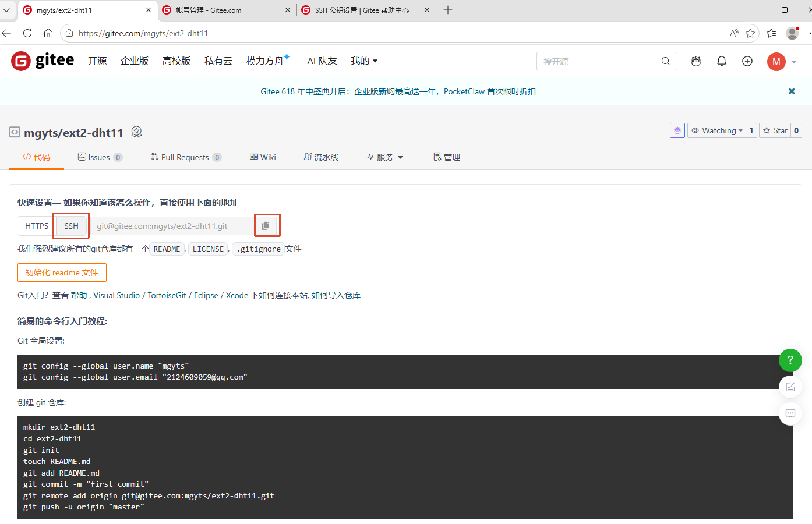812x524 pixels.
Task: Click the README tag link
Action: pyautogui.click(x=167, y=249)
